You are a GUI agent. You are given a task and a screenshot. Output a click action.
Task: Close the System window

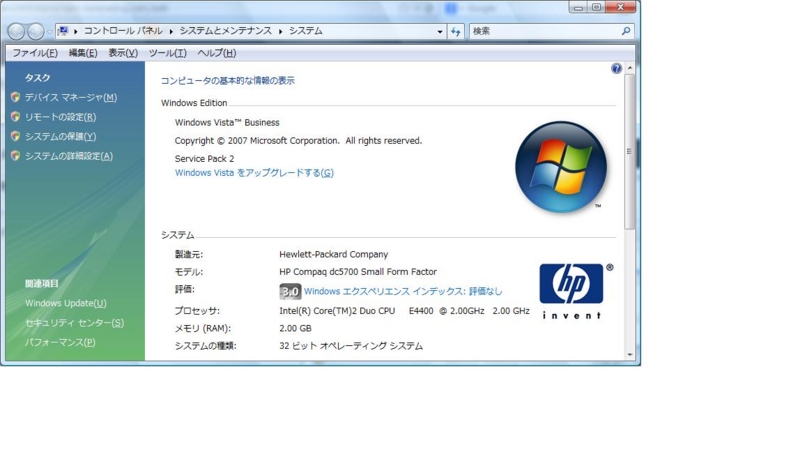pos(620,7)
